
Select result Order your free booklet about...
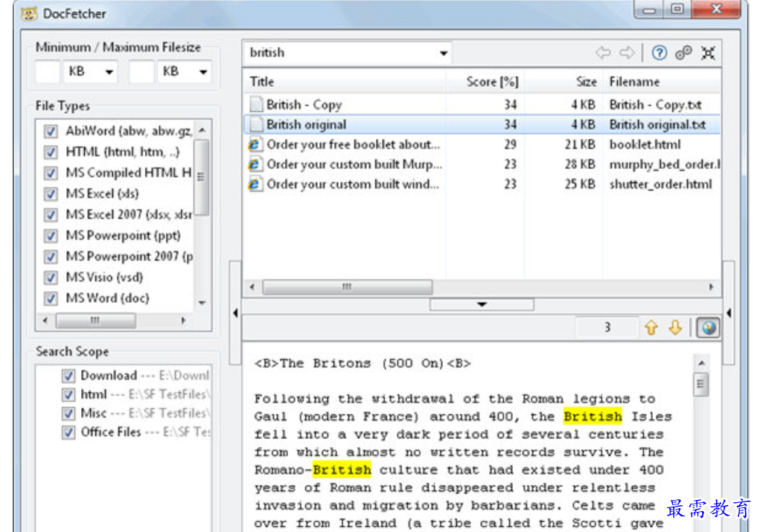pos(482,144)
